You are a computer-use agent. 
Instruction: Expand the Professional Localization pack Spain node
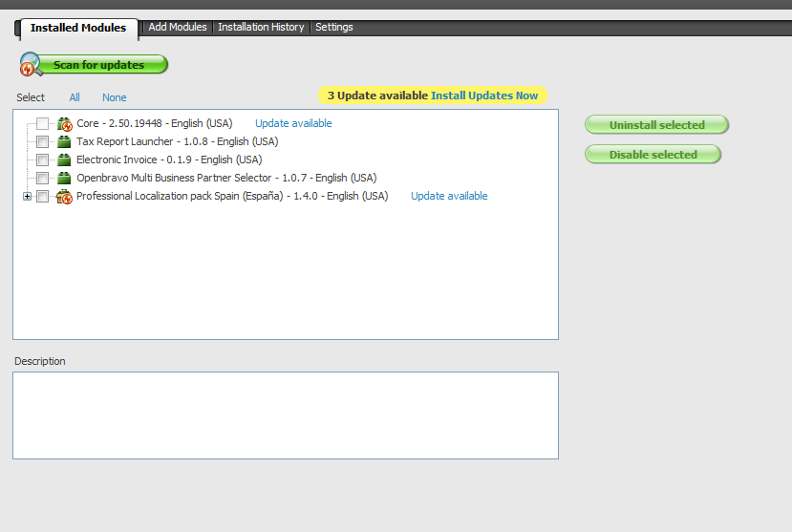[x=28, y=197]
